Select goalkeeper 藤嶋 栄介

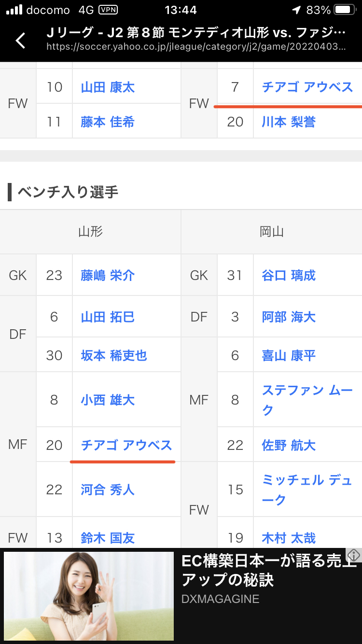(x=108, y=275)
